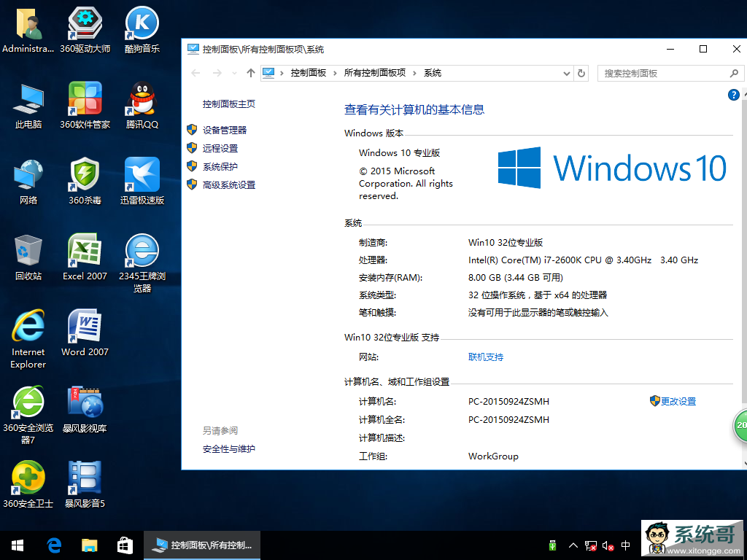
Task: Open 高级系统设置 link
Action: 228,184
